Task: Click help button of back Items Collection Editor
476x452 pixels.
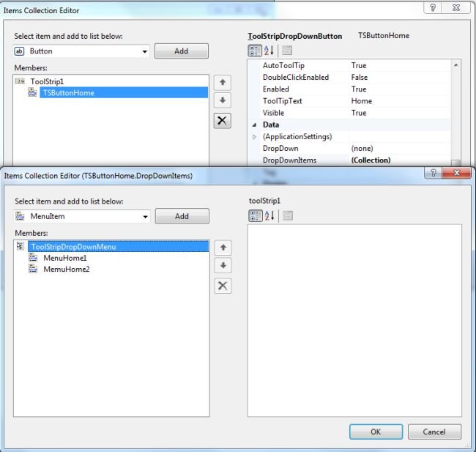Action: click(x=433, y=7)
